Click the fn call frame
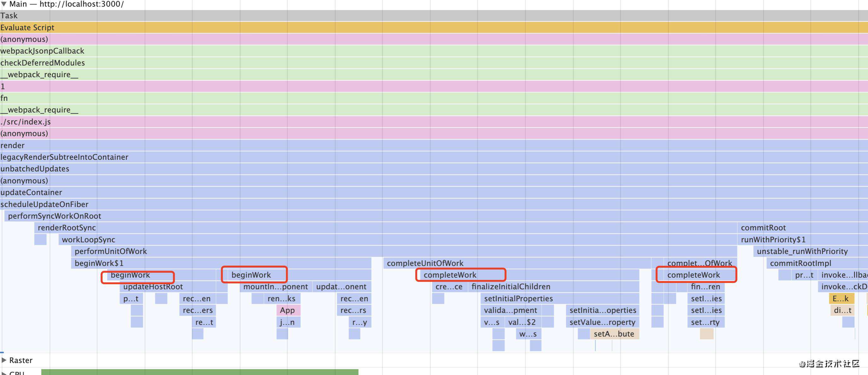The image size is (868, 375). [x=434, y=98]
